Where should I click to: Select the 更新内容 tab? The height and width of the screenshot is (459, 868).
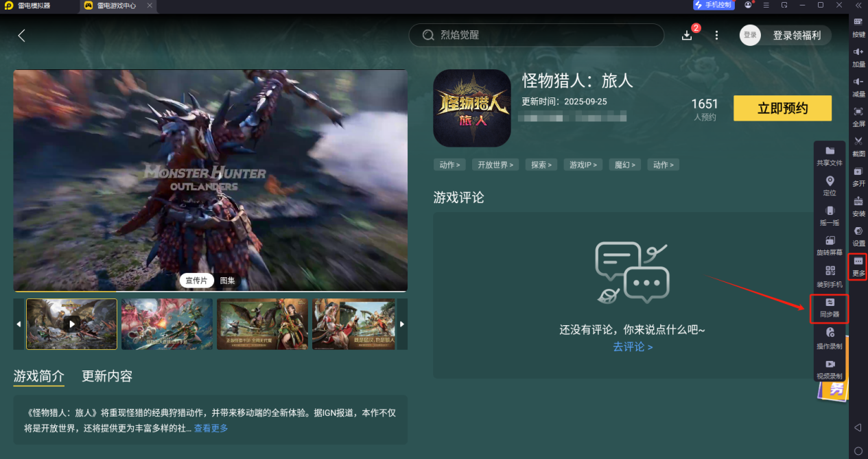coord(107,376)
